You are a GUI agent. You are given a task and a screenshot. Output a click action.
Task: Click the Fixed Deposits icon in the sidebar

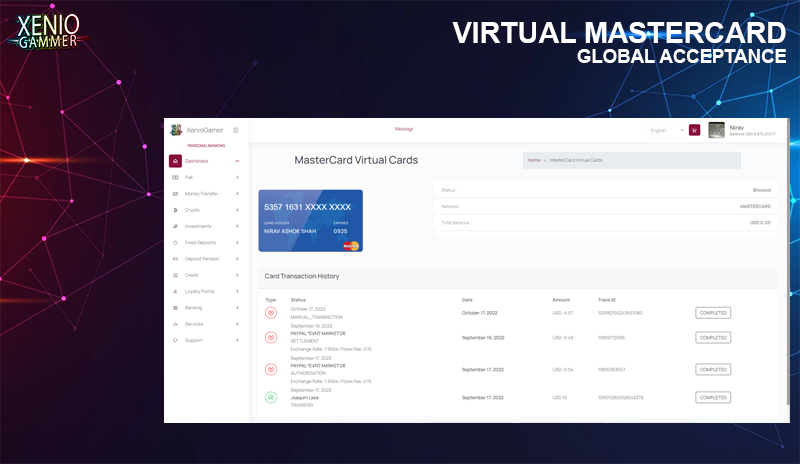(x=176, y=242)
